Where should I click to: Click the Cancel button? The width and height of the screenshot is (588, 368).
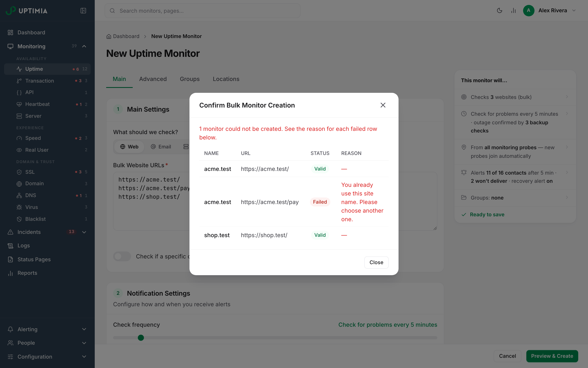[x=507, y=356]
